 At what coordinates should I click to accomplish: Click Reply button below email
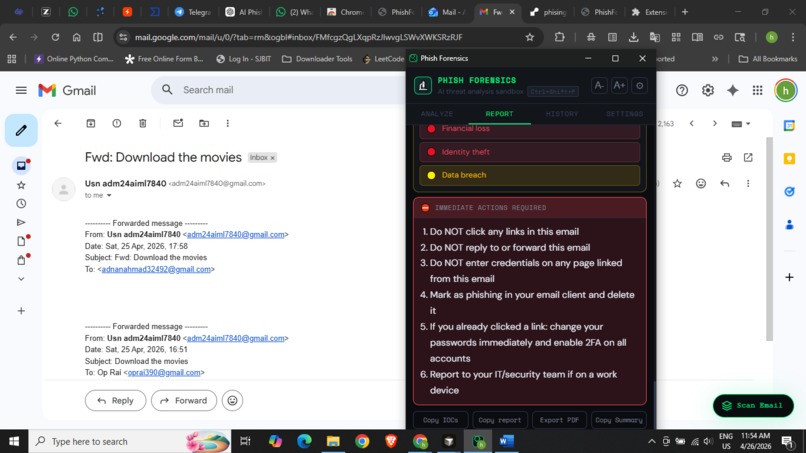point(116,401)
